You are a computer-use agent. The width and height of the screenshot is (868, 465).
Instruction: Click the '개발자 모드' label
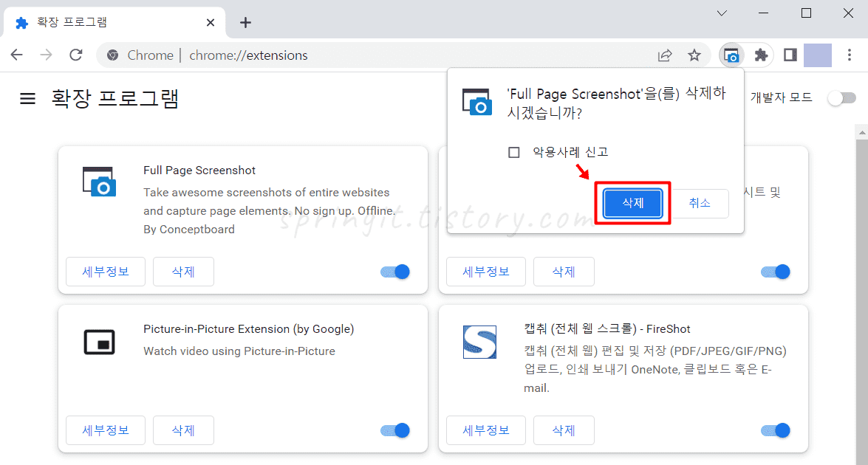[x=781, y=98]
